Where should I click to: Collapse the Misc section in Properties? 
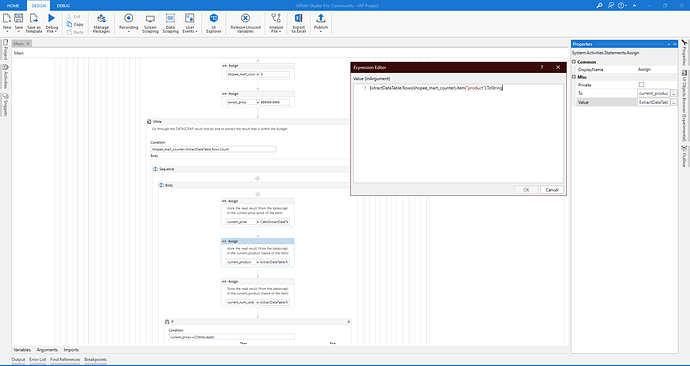(x=574, y=77)
